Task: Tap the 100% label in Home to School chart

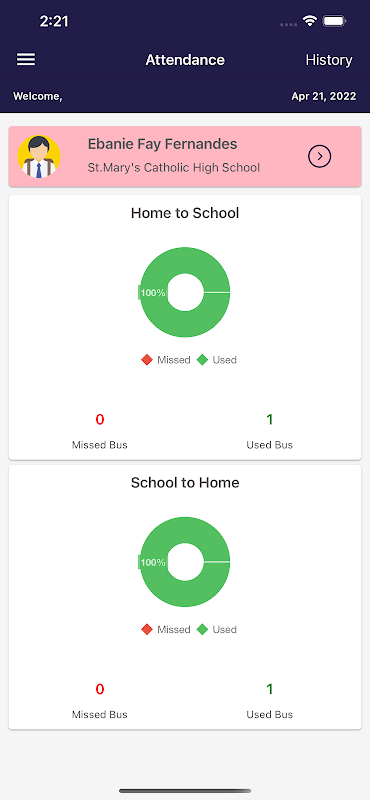Action: pyautogui.click(x=152, y=293)
